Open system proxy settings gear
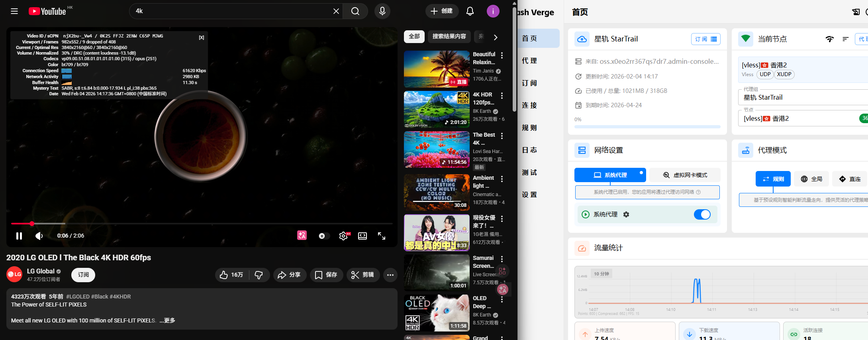 tap(626, 214)
